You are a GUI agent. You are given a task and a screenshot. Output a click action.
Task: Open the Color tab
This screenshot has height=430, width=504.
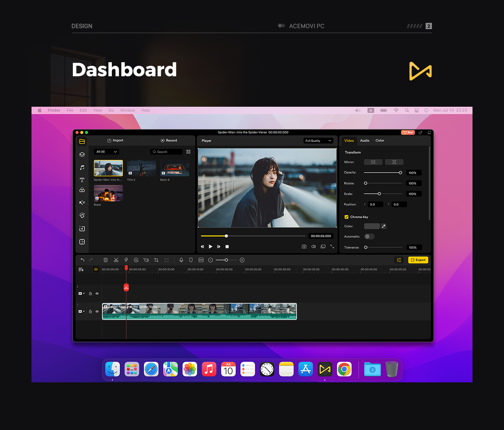pyautogui.click(x=380, y=141)
